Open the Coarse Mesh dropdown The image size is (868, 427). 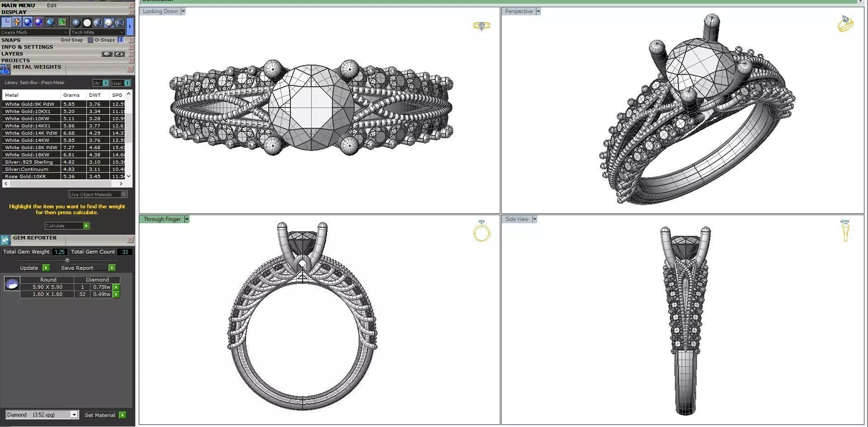34,32
